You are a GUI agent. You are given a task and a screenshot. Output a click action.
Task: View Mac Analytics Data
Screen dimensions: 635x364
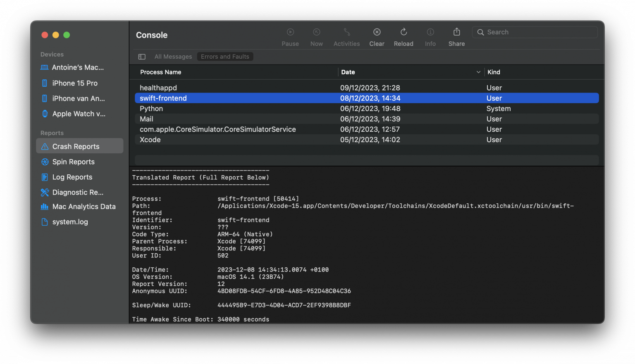pyautogui.click(x=84, y=206)
